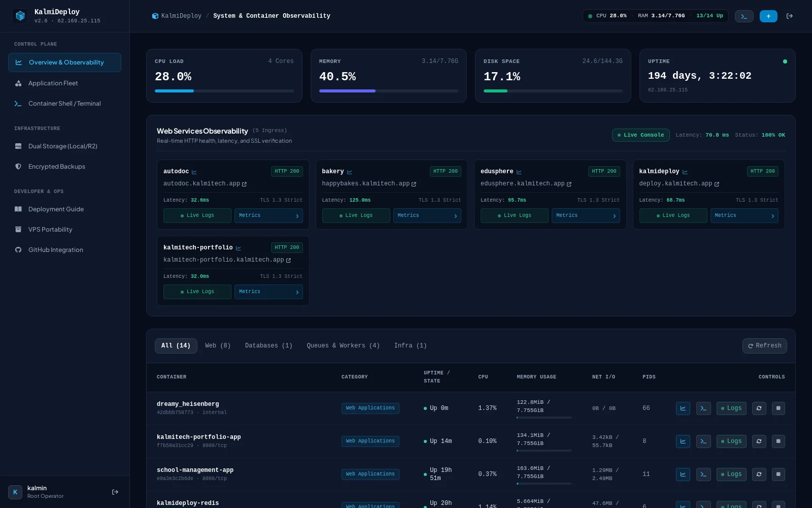This screenshot has width=812, height=508.
Task: Restart the dreamy_heisenberg container
Action: coord(759,408)
